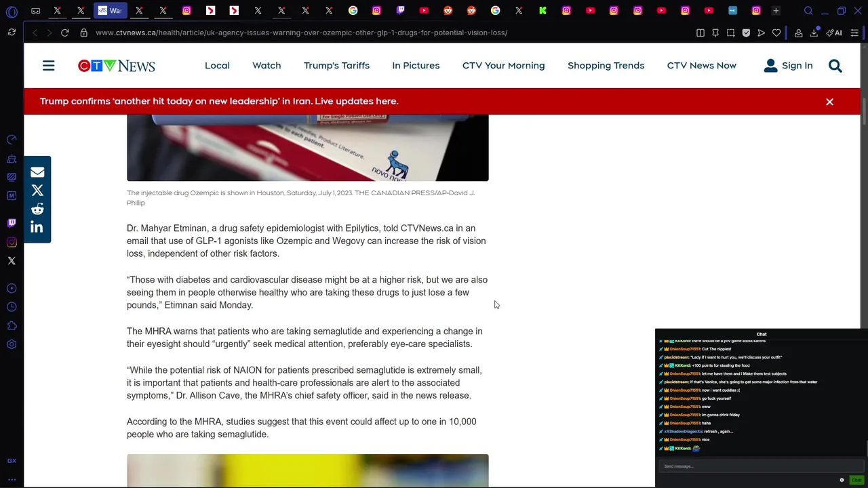
Task: Open the Ozempic photo above the caption
Action: (307, 148)
